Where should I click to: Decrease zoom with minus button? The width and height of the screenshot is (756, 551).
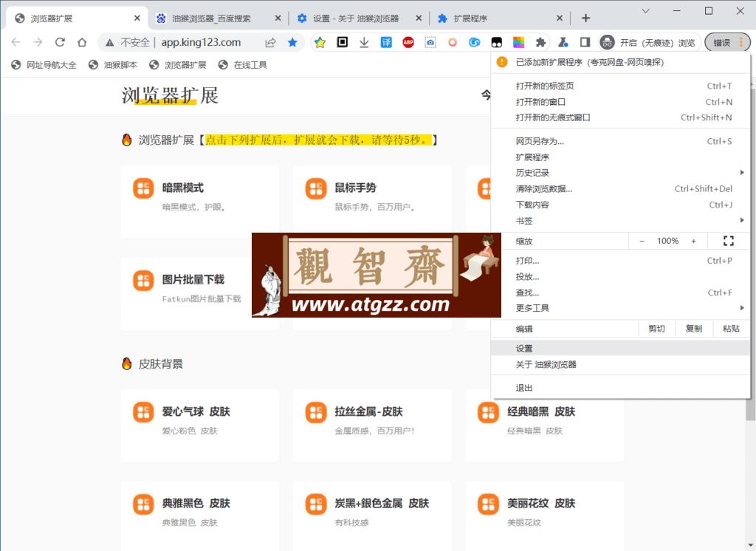(642, 241)
